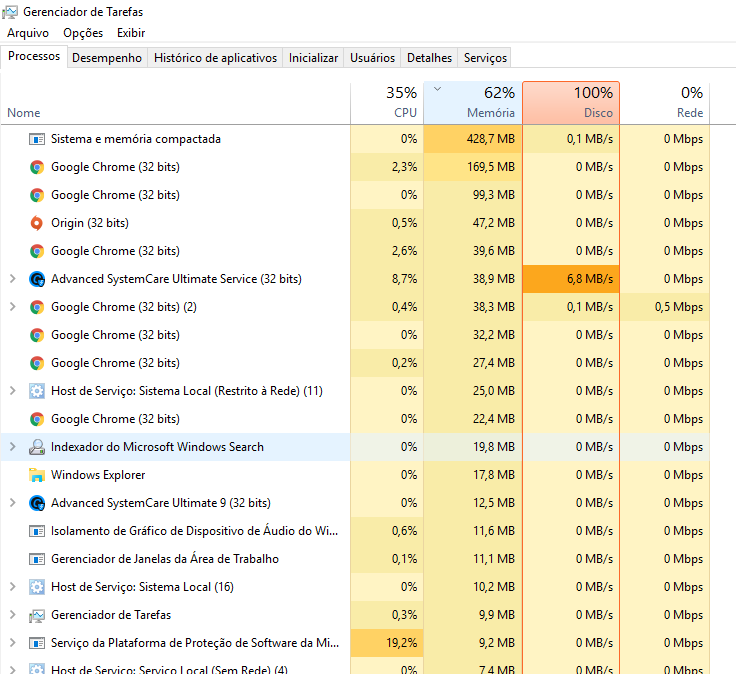Switch to the Histórico de aplicativos tab

click(x=215, y=58)
